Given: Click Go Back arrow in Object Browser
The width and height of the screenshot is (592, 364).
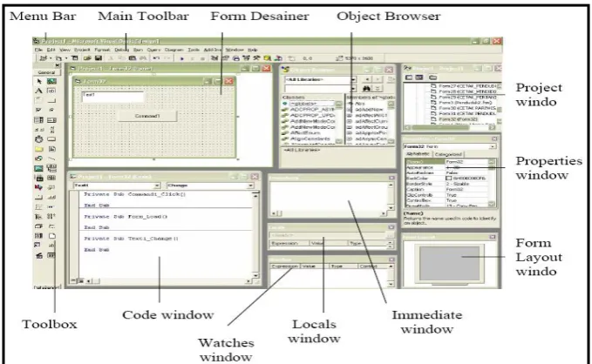Looking at the screenshot, I should pyautogui.click(x=367, y=79).
